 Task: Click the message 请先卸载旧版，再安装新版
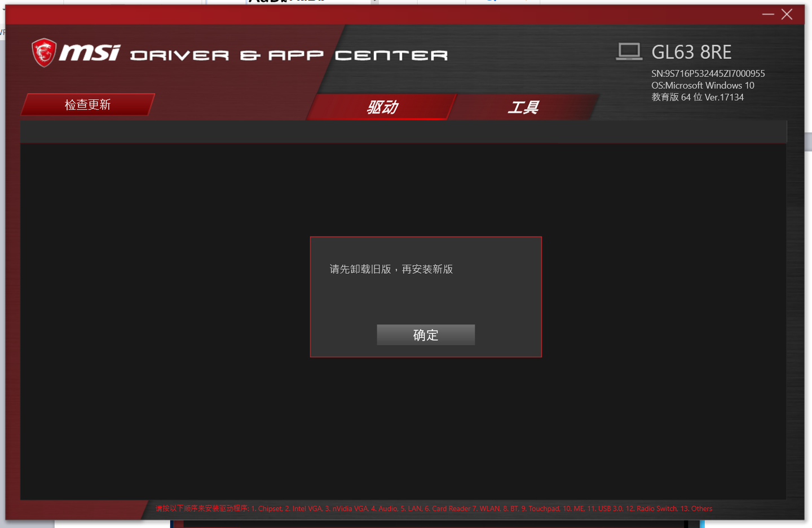click(x=391, y=269)
